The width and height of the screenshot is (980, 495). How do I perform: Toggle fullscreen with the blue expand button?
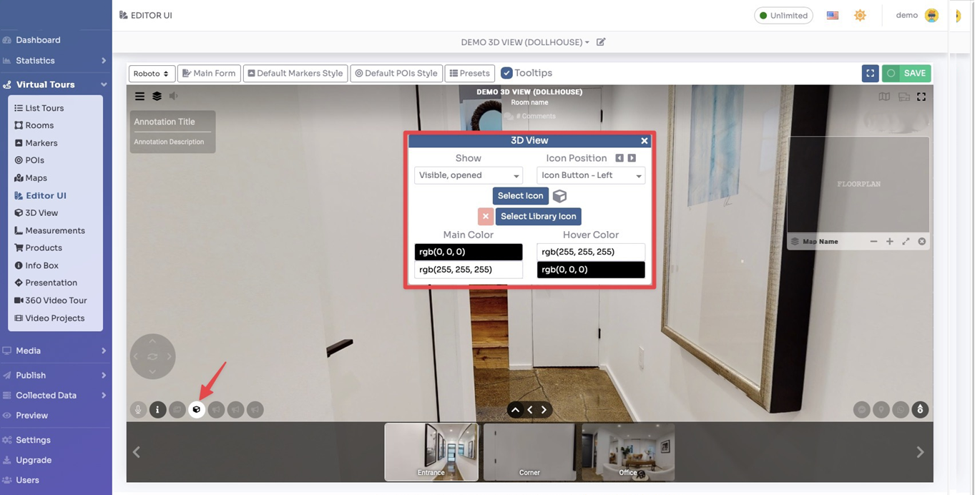[x=870, y=73]
